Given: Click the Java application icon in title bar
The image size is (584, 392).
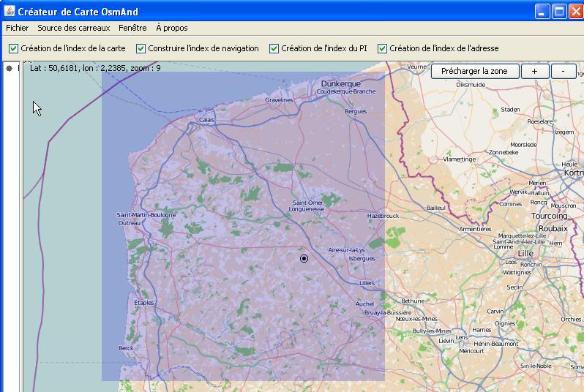Looking at the screenshot, I should click(10, 11).
